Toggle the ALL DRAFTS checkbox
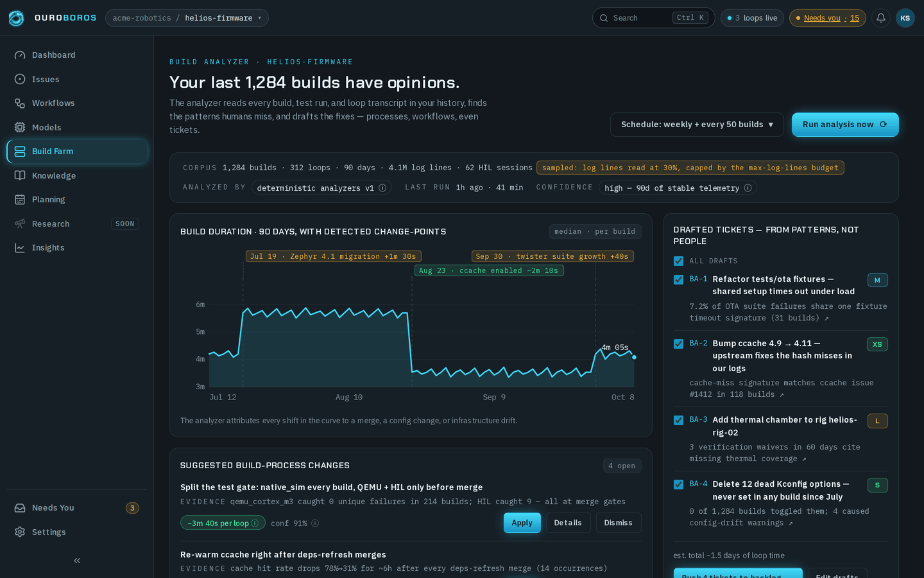Screen dimensions: 924x578 coord(678,261)
